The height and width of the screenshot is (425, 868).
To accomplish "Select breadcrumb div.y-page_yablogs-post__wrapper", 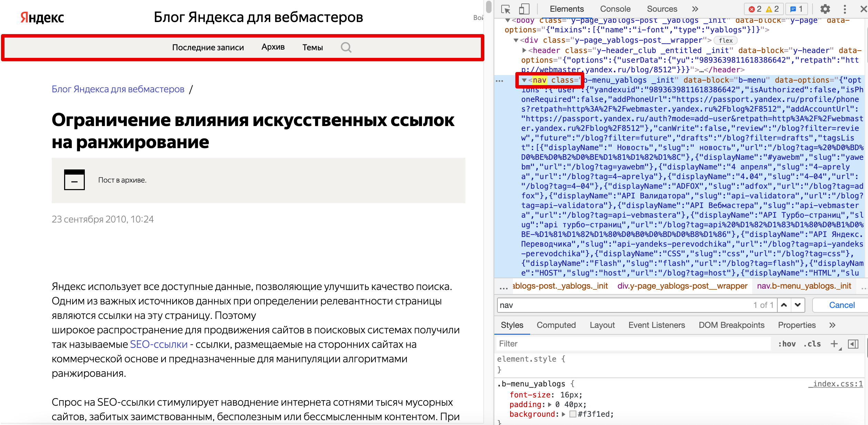I will click(682, 286).
